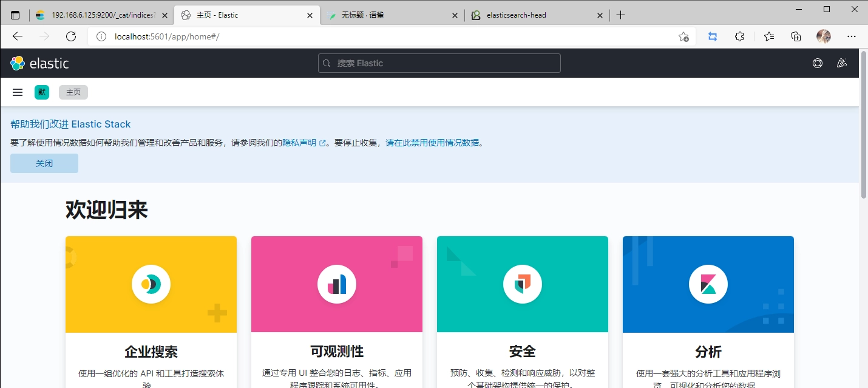Open the hamburger navigation menu
The height and width of the screenshot is (388, 868).
(x=18, y=92)
